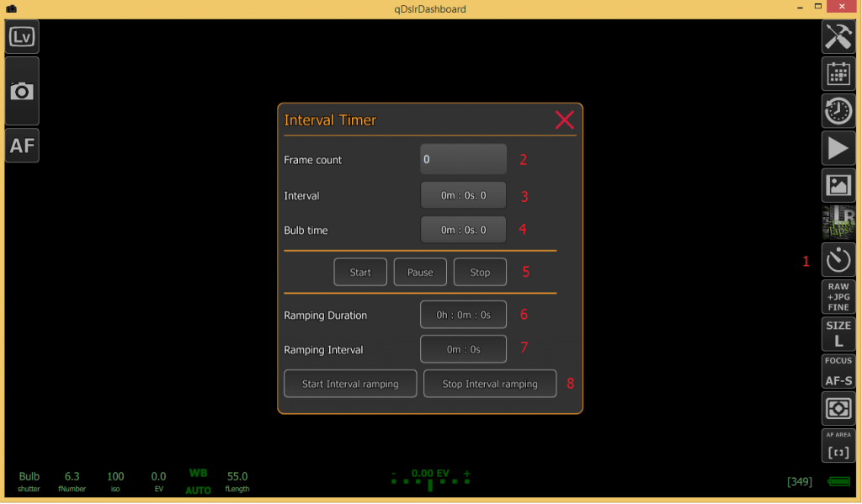The height and width of the screenshot is (504, 862).
Task: Toggle Live View with the Lv button
Action: coord(22,35)
